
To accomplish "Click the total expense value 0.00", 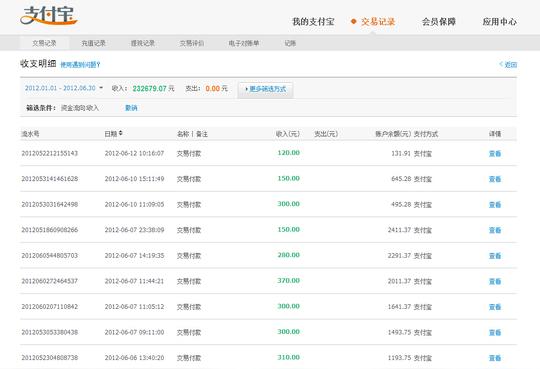I will 212,89.
